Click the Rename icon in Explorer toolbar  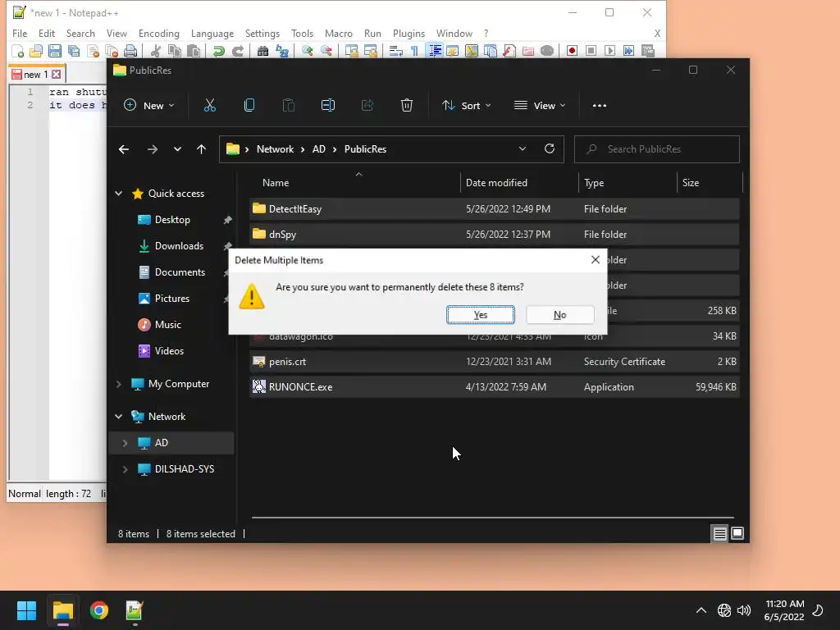328,106
